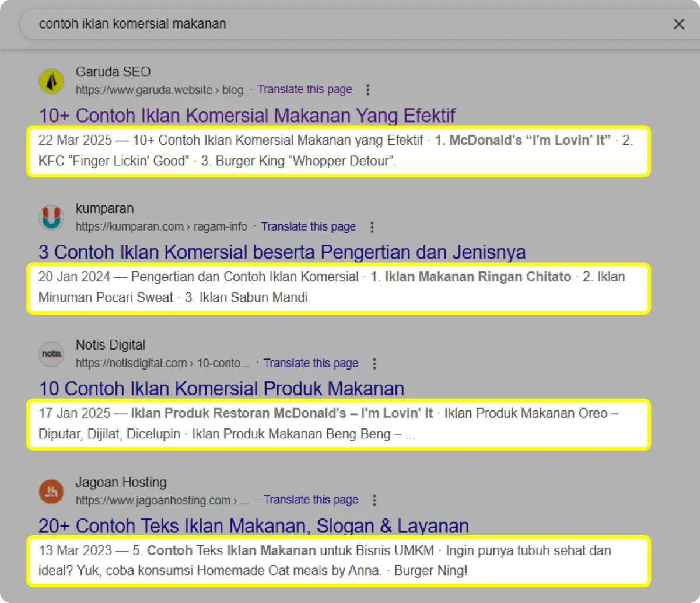700x603 pixels.
Task: Open '10 Contoh Iklan Komersial Produk Makanan'
Action: click(222, 388)
